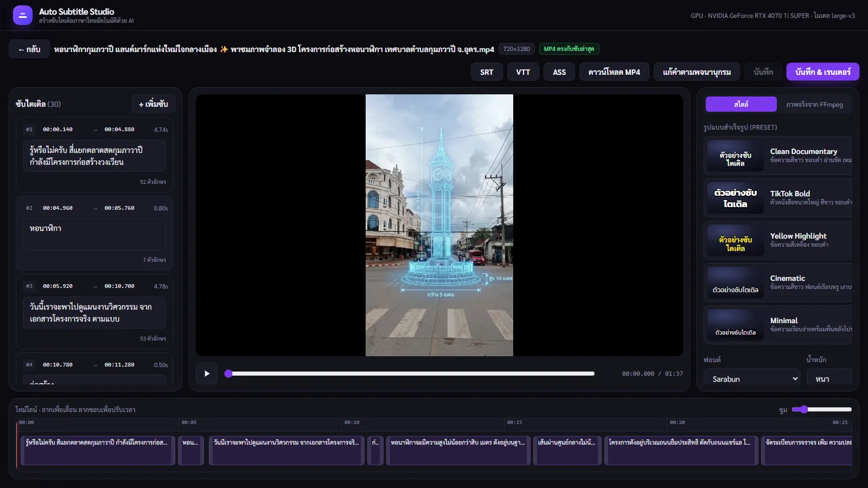The image size is (868, 488).
Task: Select the Clean Documentary preset
Action: [778, 156]
